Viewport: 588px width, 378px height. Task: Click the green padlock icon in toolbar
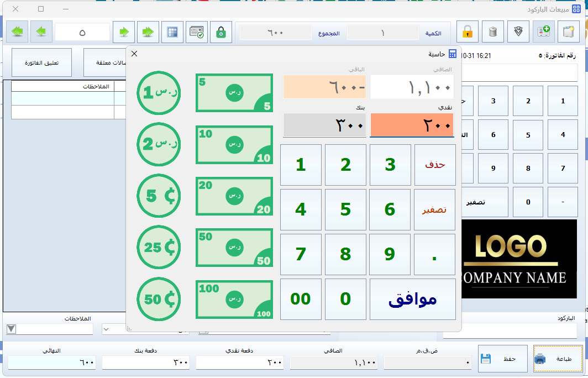tap(221, 32)
